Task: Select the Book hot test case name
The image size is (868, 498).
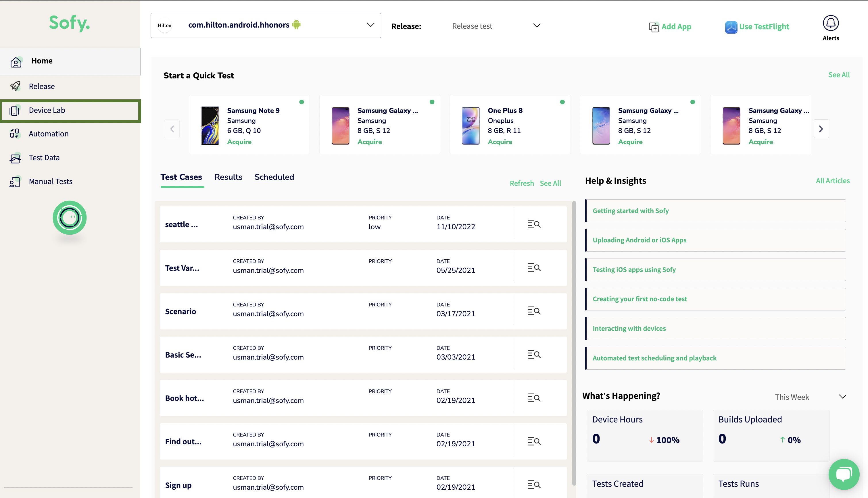Action: click(x=185, y=398)
